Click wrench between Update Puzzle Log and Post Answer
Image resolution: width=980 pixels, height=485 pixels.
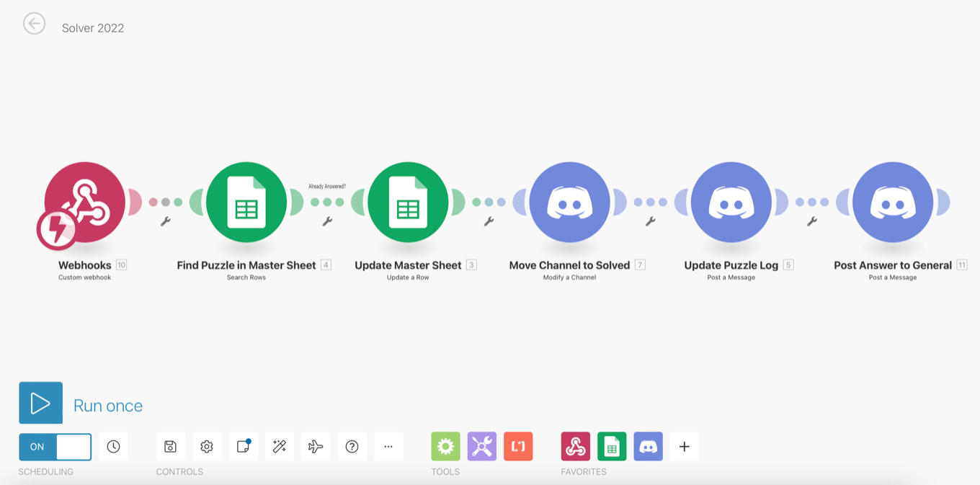tap(812, 221)
